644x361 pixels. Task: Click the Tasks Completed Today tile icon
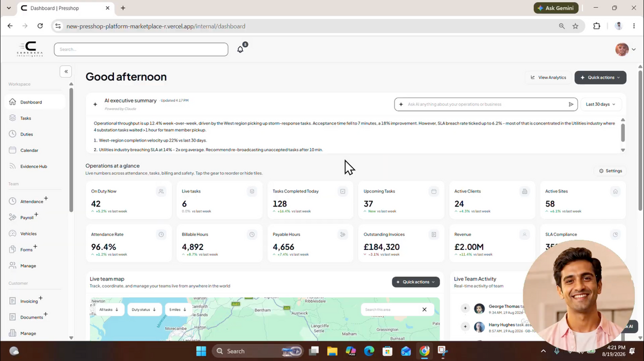click(343, 191)
